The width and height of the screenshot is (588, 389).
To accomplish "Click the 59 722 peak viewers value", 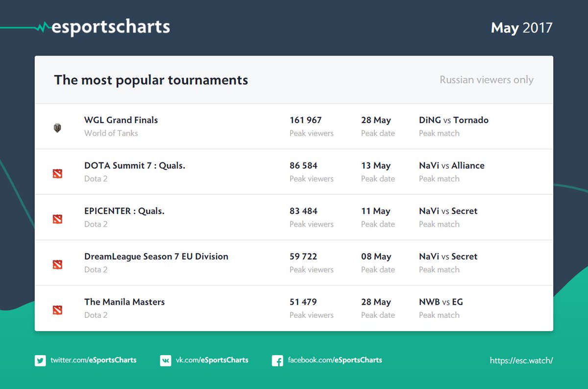I will 303,257.
